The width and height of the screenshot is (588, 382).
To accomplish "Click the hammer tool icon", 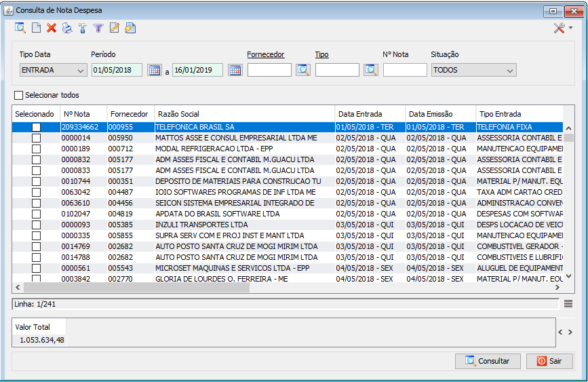I will click(83, 28).
